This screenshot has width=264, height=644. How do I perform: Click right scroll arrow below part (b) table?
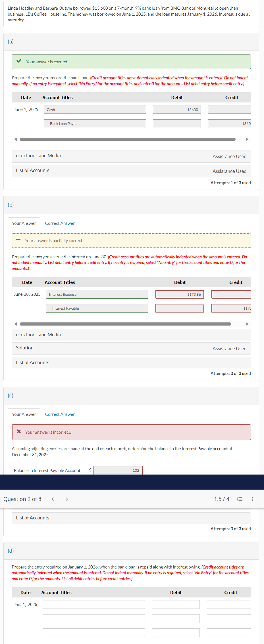click(247, 324)
